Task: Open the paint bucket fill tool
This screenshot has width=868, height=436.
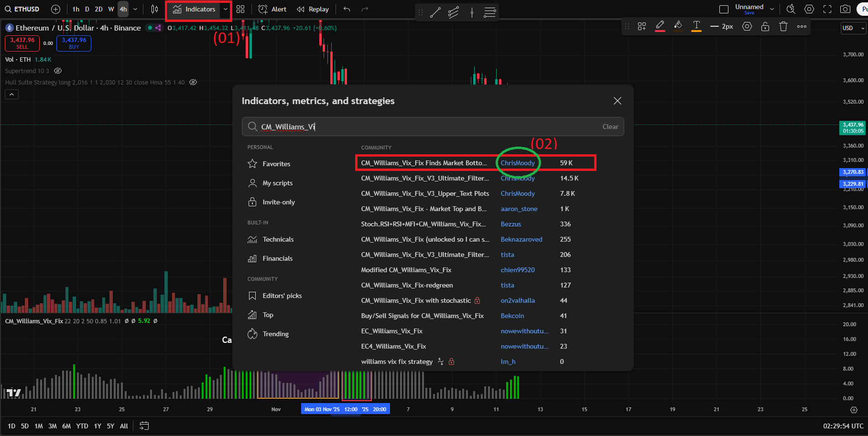Action: click(678, 26)
